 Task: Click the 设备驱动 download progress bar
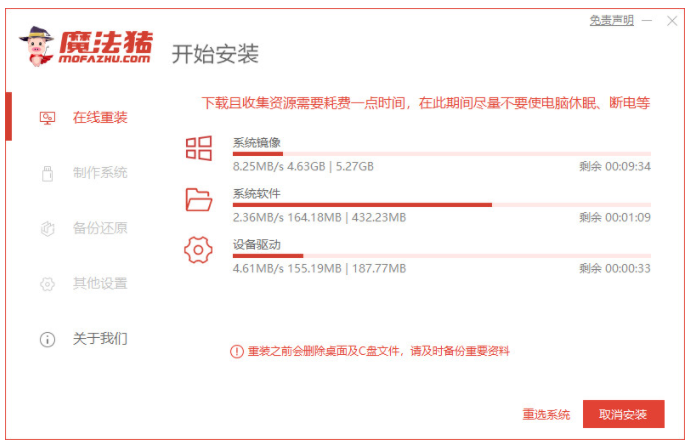441,255
